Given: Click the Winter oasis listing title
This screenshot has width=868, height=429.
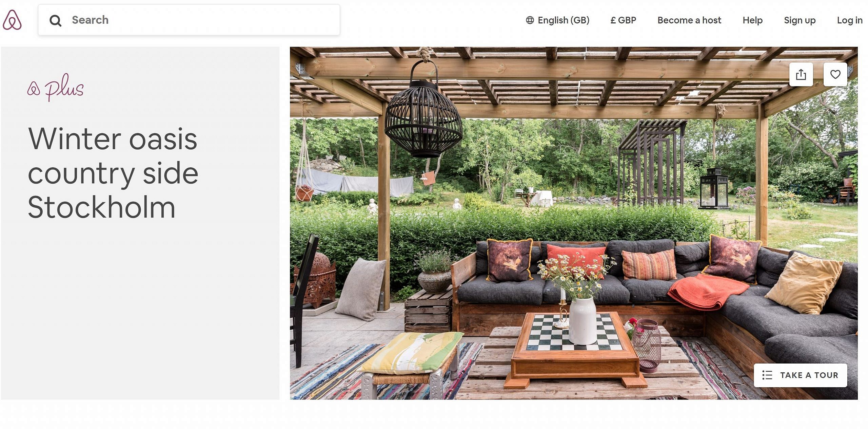Looking at the screenshot, I should [113, 173].
